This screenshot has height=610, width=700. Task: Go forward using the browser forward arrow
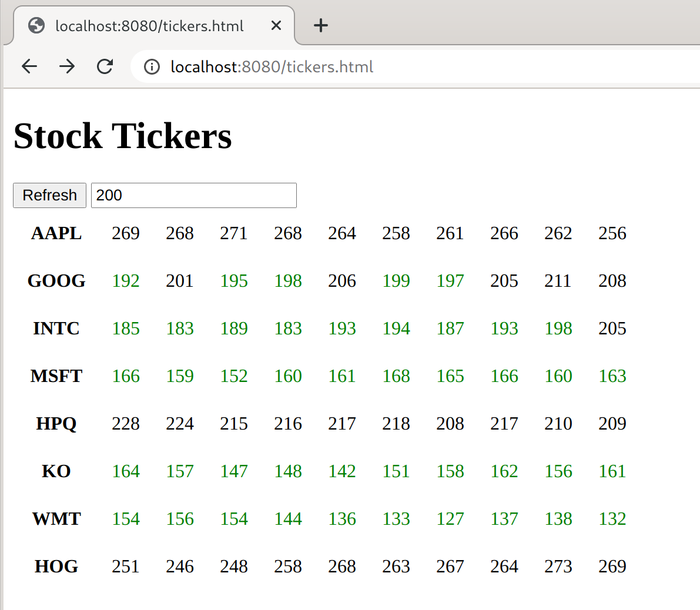[68, 66]
